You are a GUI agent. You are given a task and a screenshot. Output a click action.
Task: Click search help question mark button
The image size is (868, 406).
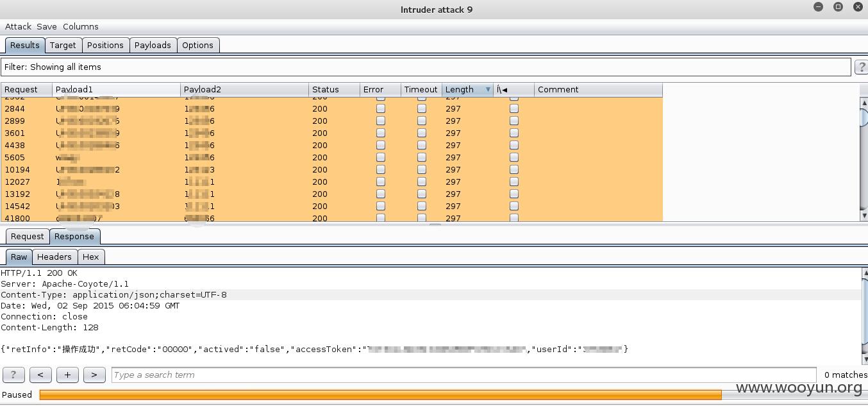(13, 375)
